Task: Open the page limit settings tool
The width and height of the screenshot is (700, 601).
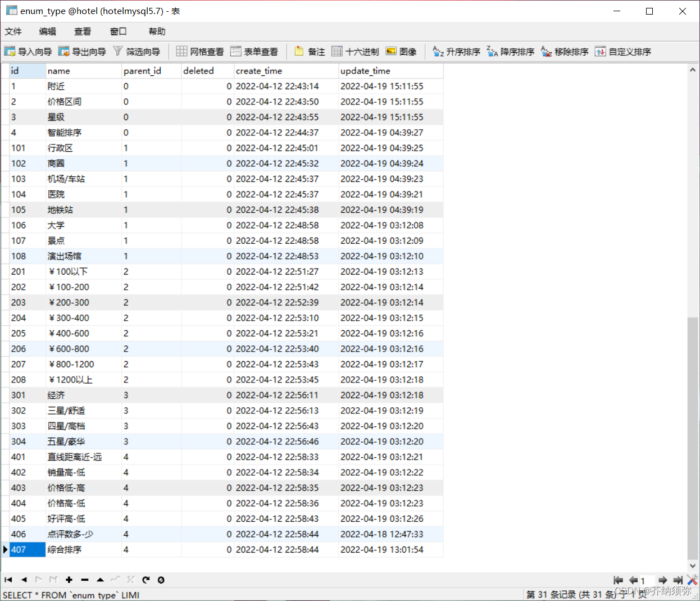Action: (x=692, y=580)
